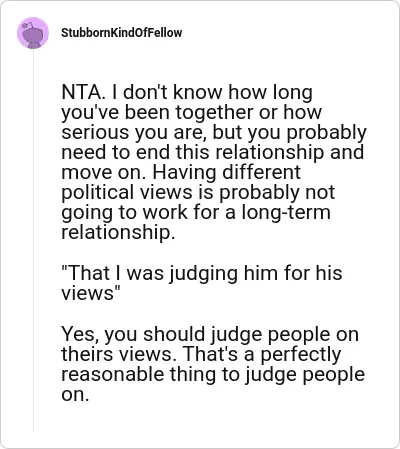The image size is (400, 449).
Task: Click the paragraph starting "Yes, you should judge"
Action: (213, 364)
